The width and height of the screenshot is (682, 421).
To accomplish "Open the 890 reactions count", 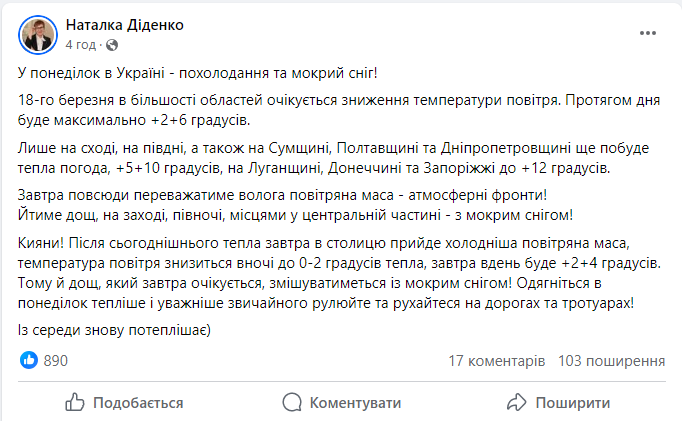I will [56, 360].
